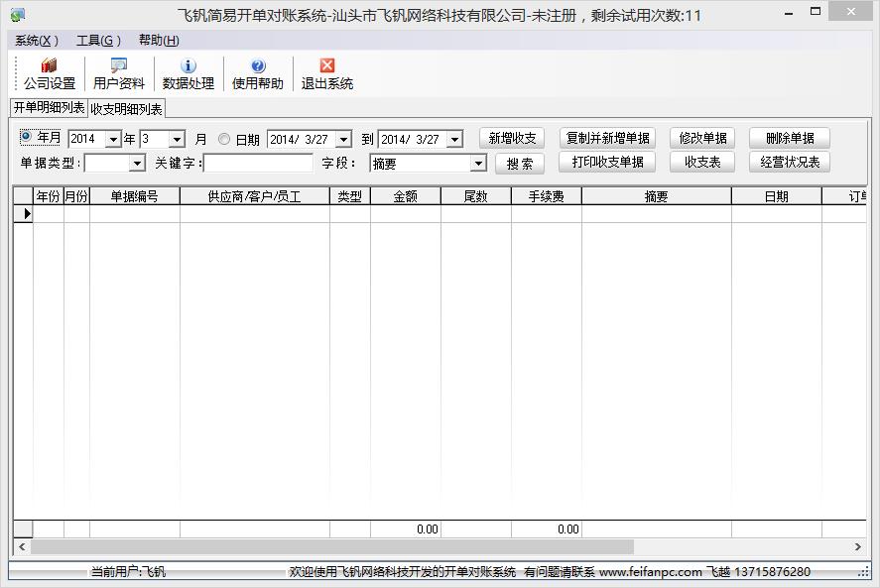Click the 关键字 keyword input field

pyautogui.click(x=258, y=164)
